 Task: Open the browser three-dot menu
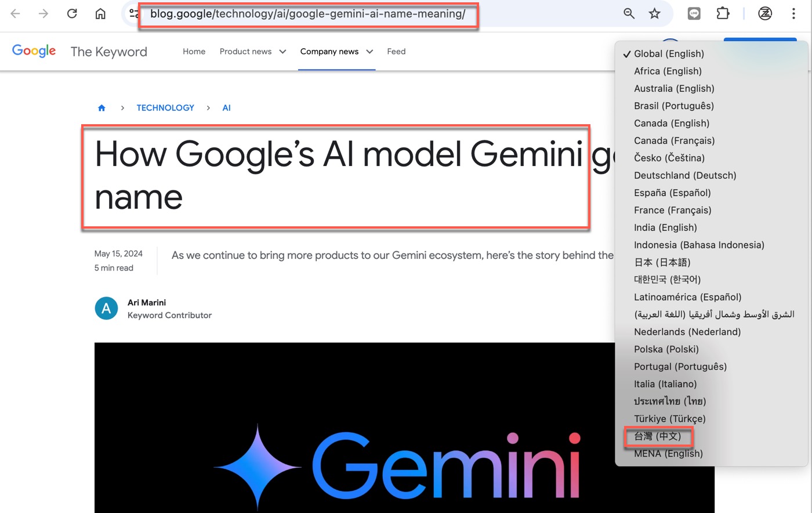click(793, 13)
